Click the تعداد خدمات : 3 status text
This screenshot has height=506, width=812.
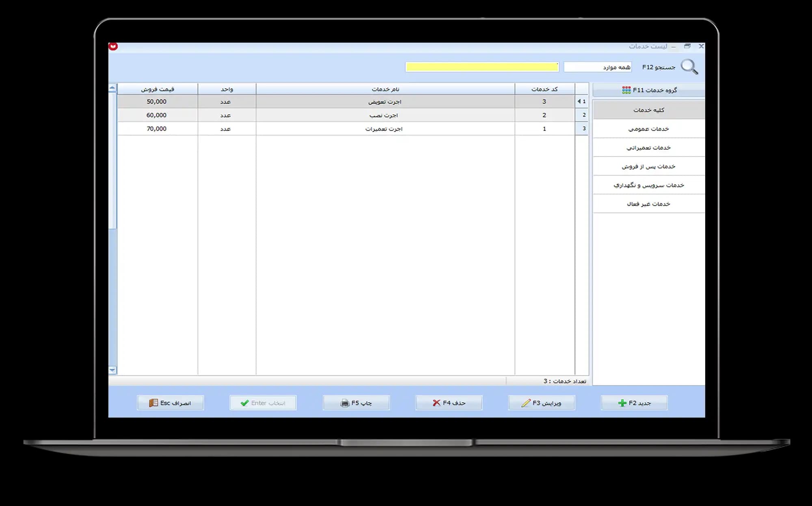click(x=565, y=381)
